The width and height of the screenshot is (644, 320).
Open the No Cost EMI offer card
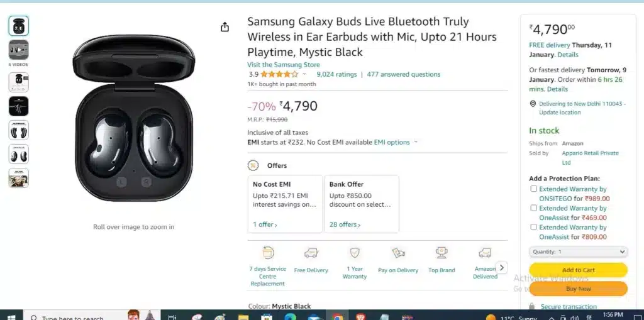(x=285, y=204)
